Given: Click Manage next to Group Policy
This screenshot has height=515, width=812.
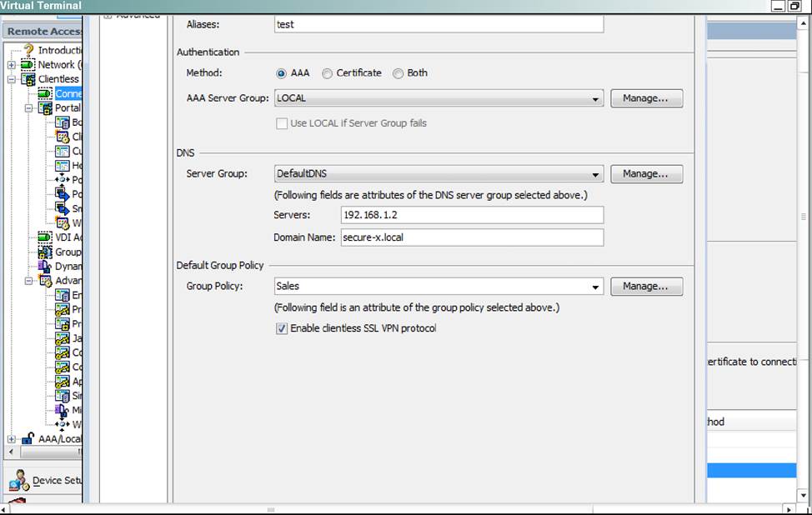Looking at the screenshot, I should 646,287.
